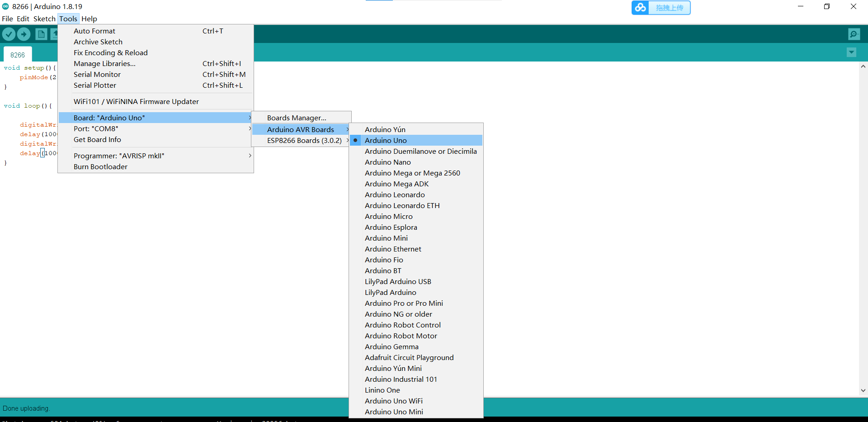Click "void setup" code line in editor
This screenshot has width=868, height=422.
pos(30,68)
